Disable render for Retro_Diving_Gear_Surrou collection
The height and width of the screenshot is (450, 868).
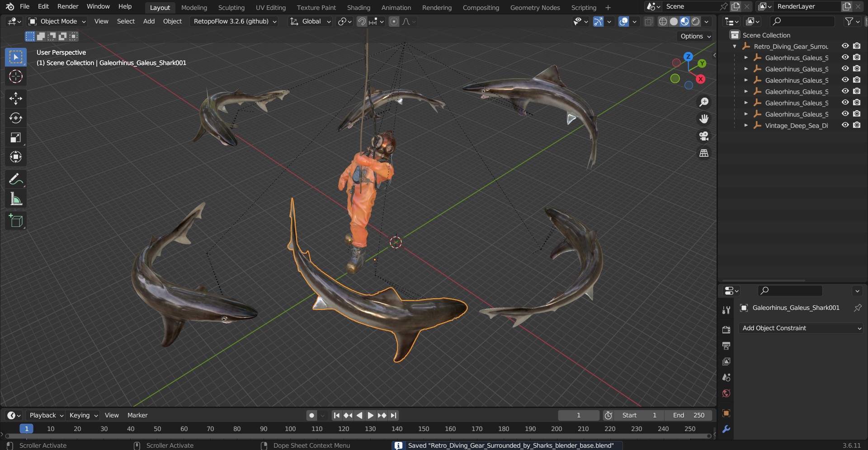point(857,46)
